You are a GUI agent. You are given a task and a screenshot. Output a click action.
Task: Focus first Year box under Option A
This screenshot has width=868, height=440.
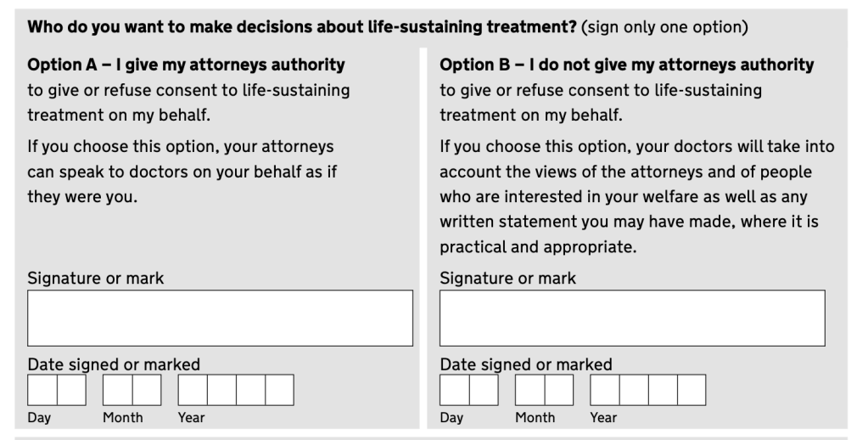193,390
